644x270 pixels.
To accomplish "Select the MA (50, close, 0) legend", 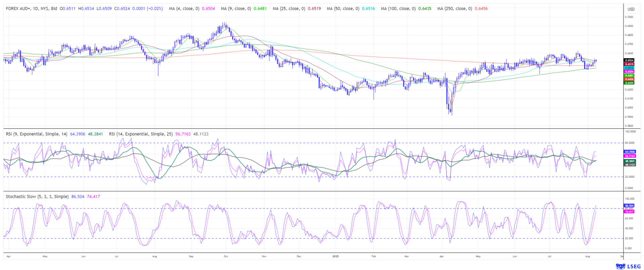I will [x=343, y=9].
